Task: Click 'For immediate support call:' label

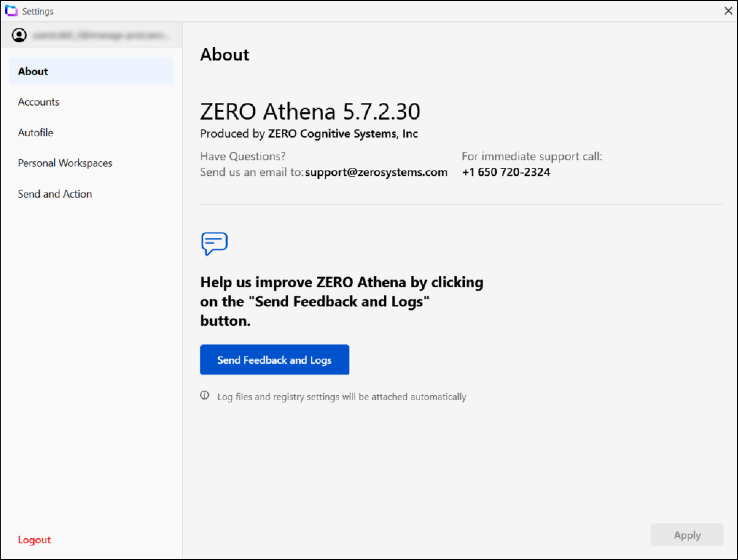Action: (532, 156)
